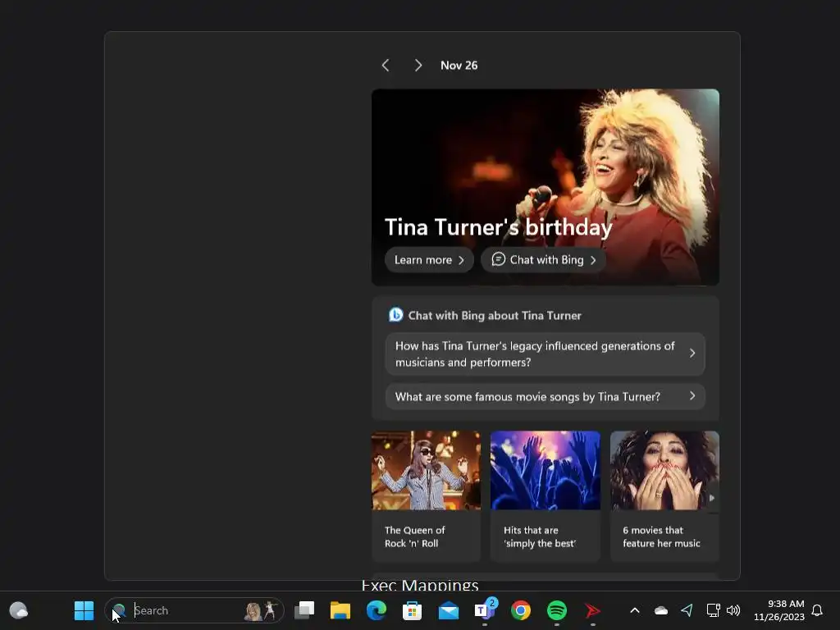Click the search highlight icon in the search box
This screenshot has height=630, width=840.
pos(261,610)
